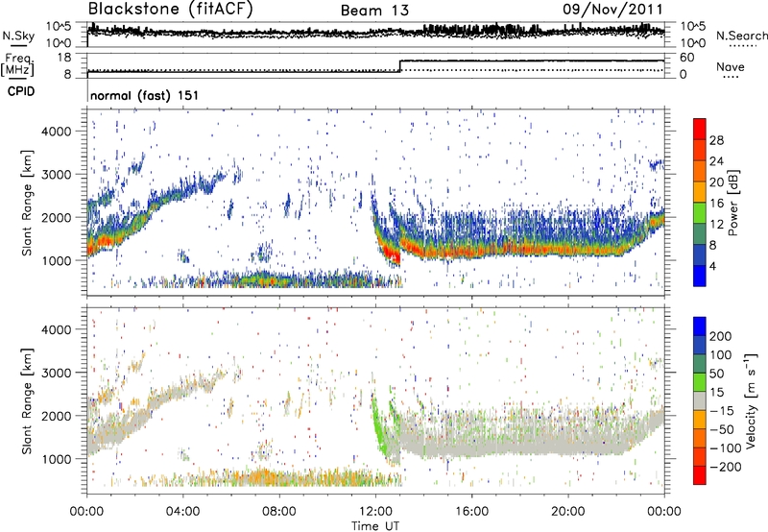768x532 pixels.
Task: Click the '08:00' time tick label
Action: [x=278, y=512]
